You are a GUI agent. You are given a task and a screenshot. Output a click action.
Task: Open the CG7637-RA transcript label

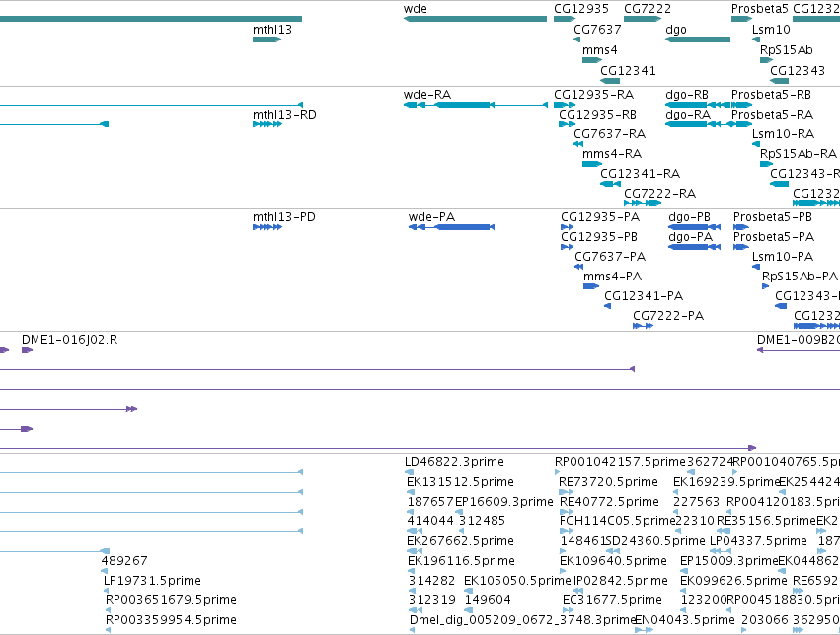[610, 134]
